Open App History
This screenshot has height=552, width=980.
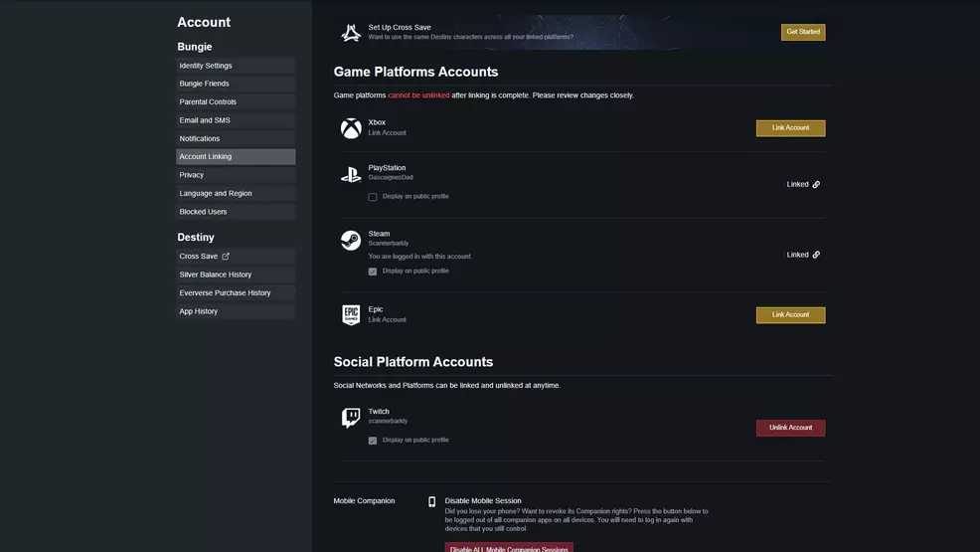tap(236, 311)
